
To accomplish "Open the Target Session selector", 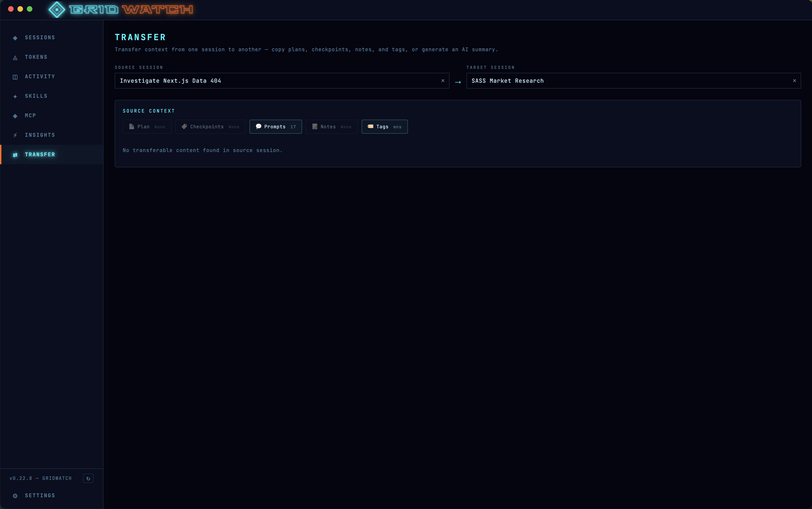I will pyautogui.click(x=627, y=81).
